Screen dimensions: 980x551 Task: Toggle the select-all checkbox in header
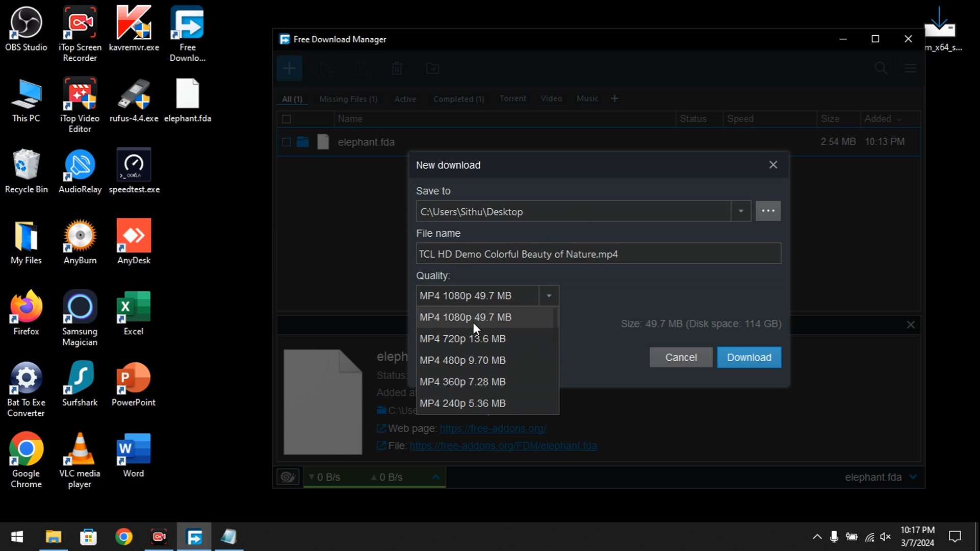click(287, 119)
